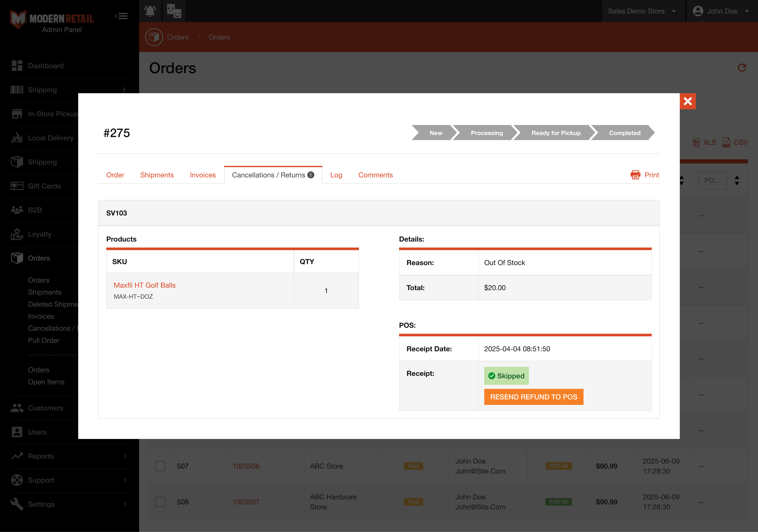Click the In-Store Pickup storefront icon
This screenshot has height=532, width=758.
[x=17, y=114]
